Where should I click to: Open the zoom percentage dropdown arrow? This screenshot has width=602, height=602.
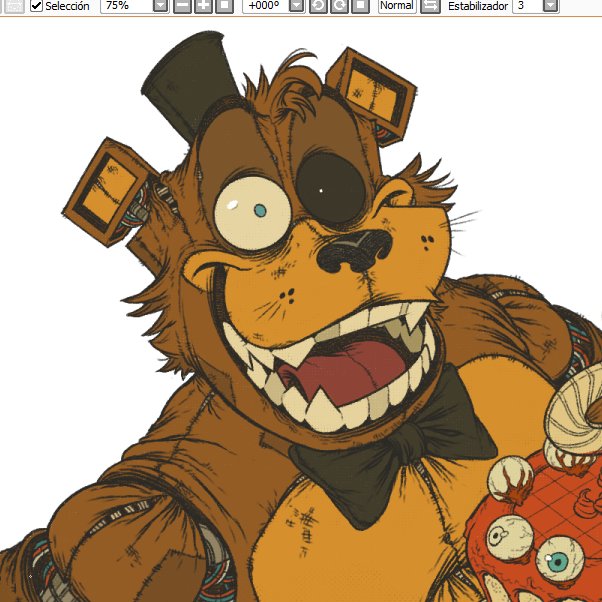(160, 6)
